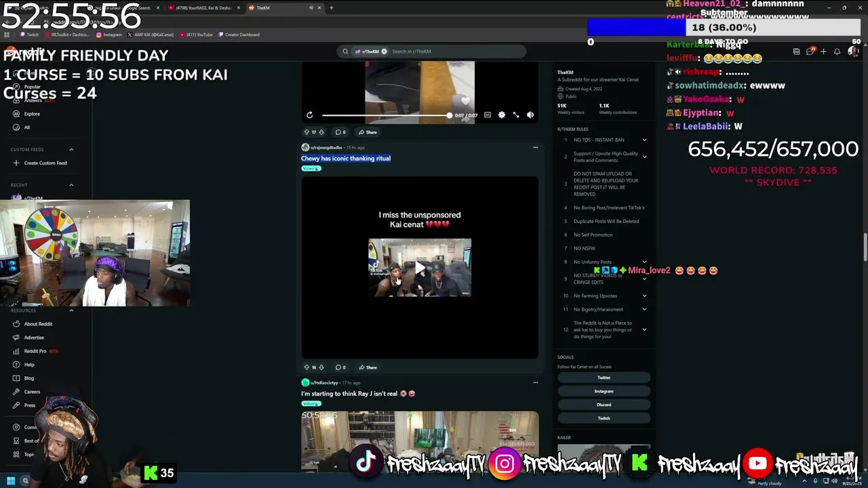Open the AMP KAI (@KaiCenat) bookmark

[152, 35]
